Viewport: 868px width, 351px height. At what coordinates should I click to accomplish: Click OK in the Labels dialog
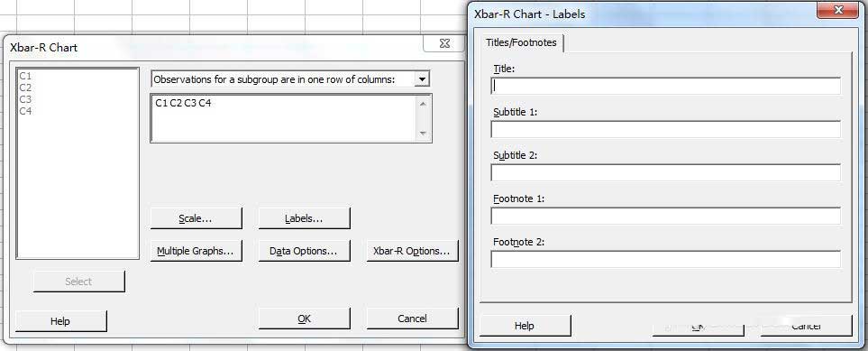point(698,326)
